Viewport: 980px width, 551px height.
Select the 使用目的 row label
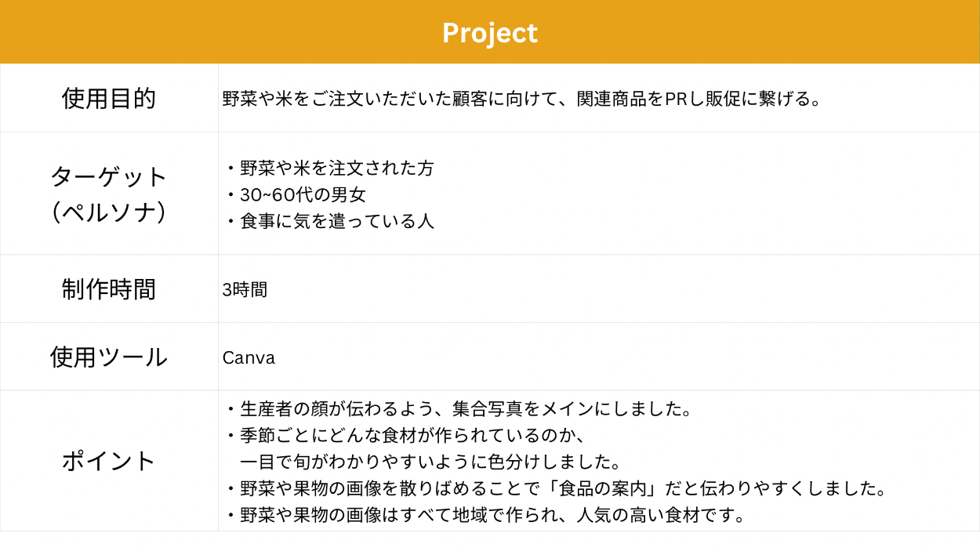(x=109, y=99)
